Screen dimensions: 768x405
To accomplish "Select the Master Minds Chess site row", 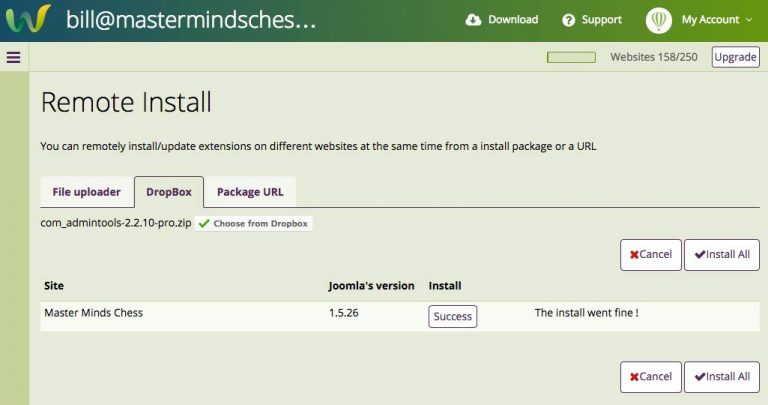I will 400,316.
